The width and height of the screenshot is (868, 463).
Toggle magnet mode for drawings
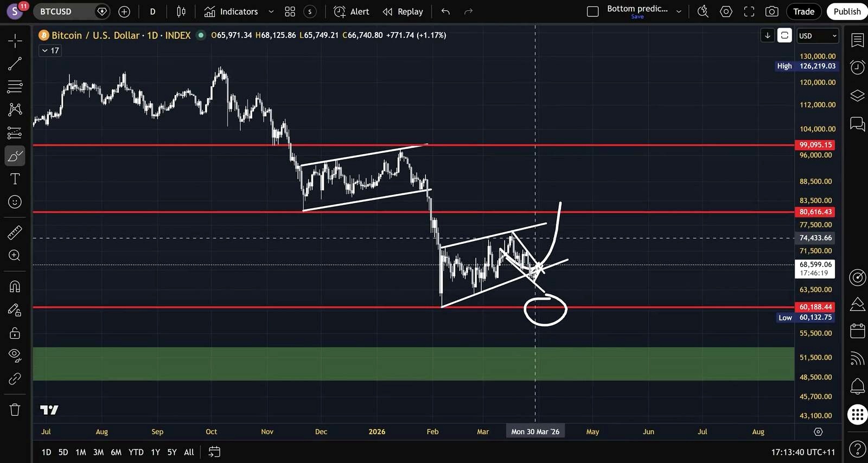click(x=15, y=287)
